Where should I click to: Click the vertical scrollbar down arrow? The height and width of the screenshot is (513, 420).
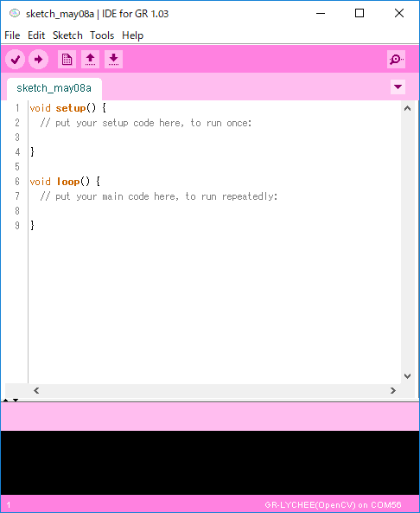click(407, 376)
